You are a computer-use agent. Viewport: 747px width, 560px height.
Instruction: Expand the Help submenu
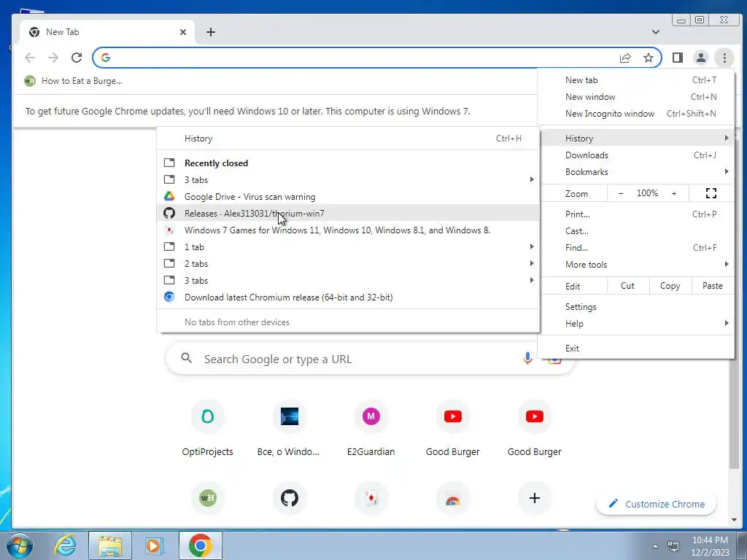coord(636,323)
